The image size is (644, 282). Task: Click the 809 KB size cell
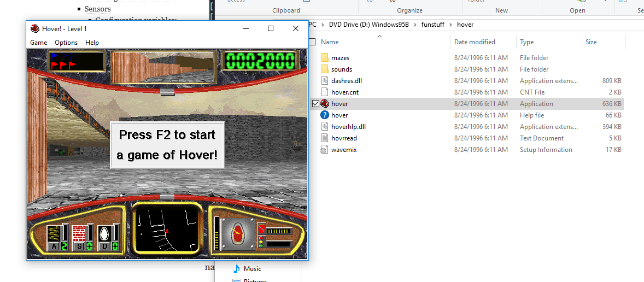[612, 81]
